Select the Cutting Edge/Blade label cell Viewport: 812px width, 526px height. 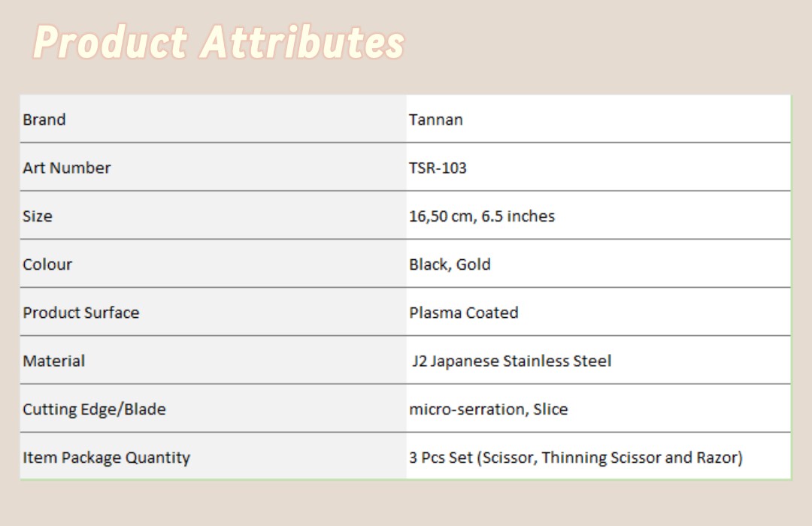(214, 409)
